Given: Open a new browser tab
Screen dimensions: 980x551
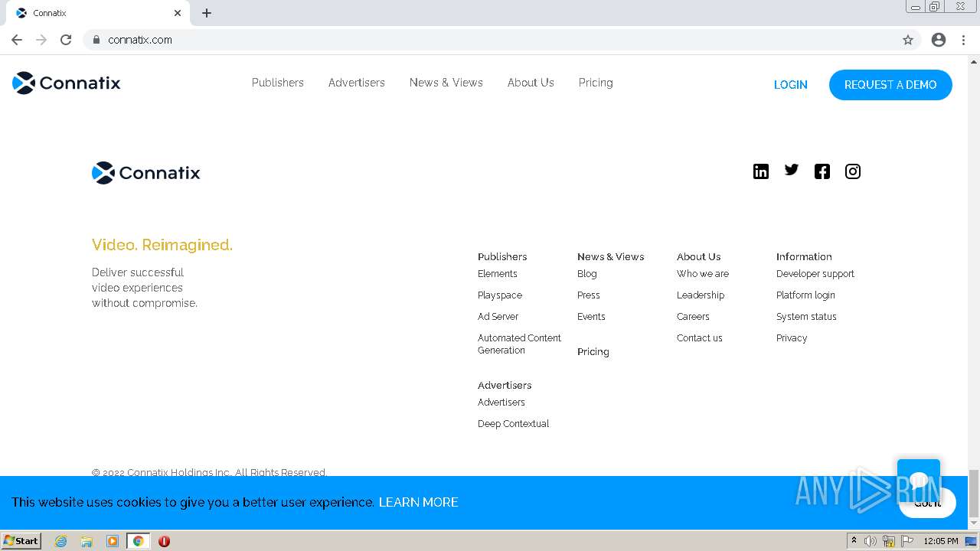Looking at the screenshot, I should (207, 13).
